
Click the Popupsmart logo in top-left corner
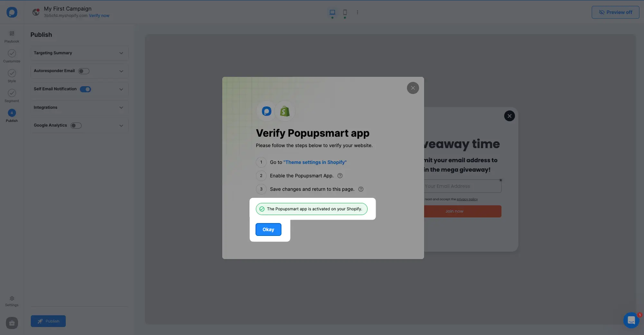(12, 12)
